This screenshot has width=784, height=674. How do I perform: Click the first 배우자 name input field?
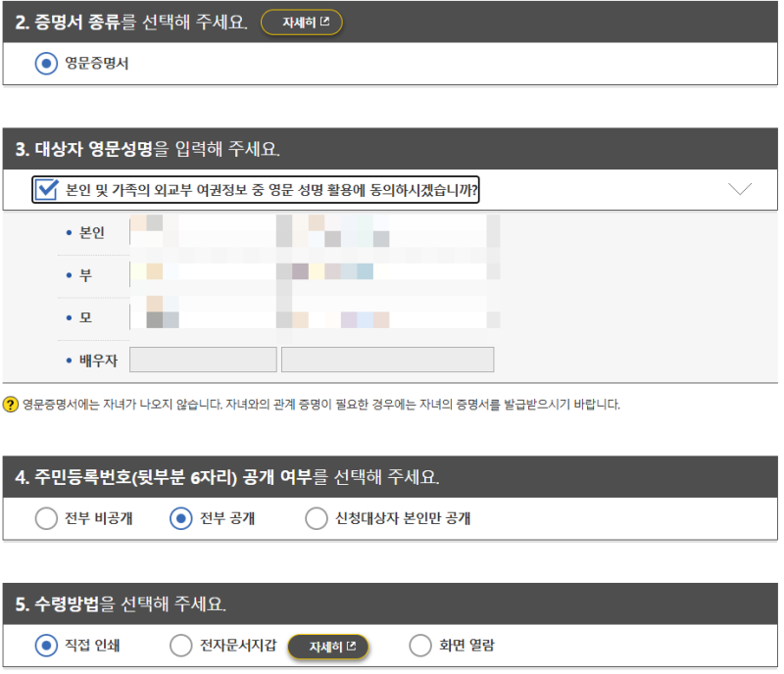pyautogui.click(x=203, y=359)
